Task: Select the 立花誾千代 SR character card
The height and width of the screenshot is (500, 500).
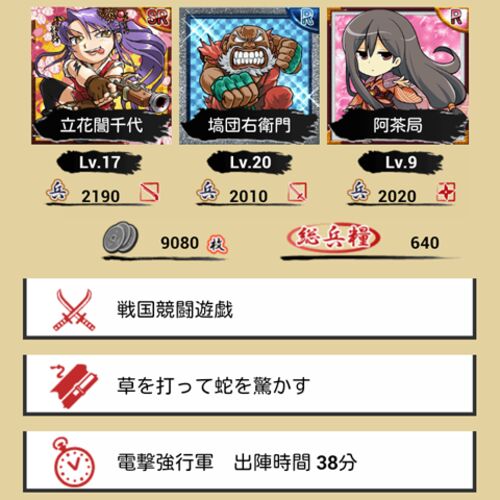Action: 102,76
